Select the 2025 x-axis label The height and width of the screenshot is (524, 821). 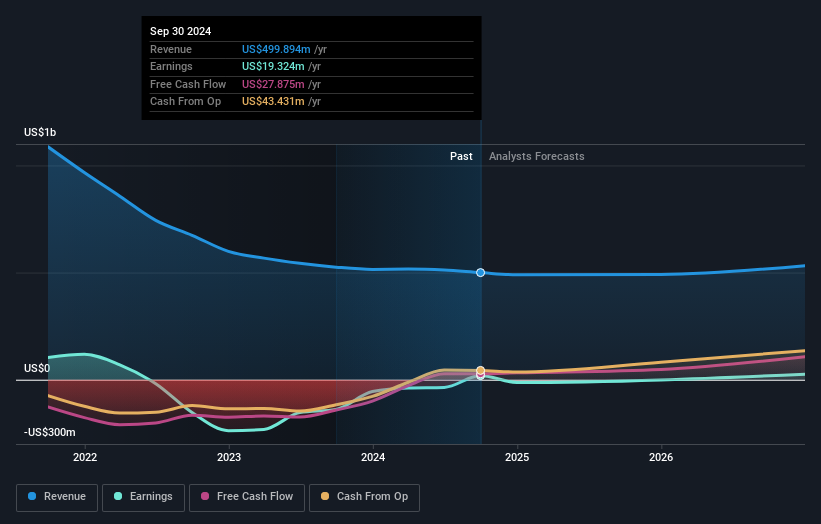pos(517,457)
